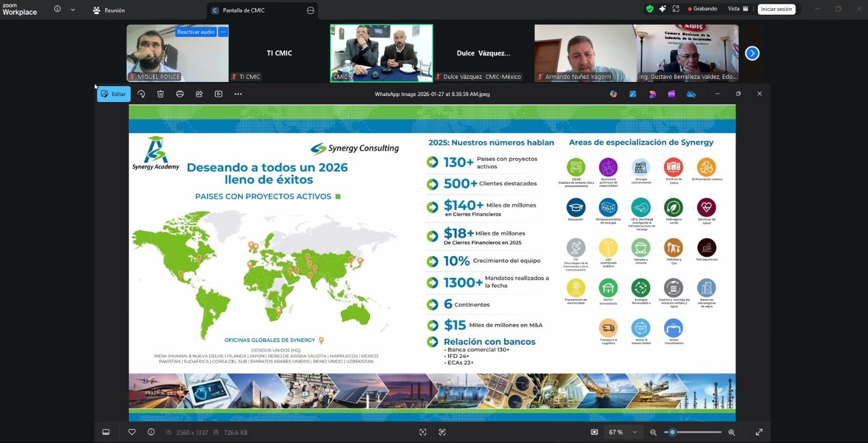Click the zoom slider handle
Viewport: 868px width, 443px height.
coord(673,432)
